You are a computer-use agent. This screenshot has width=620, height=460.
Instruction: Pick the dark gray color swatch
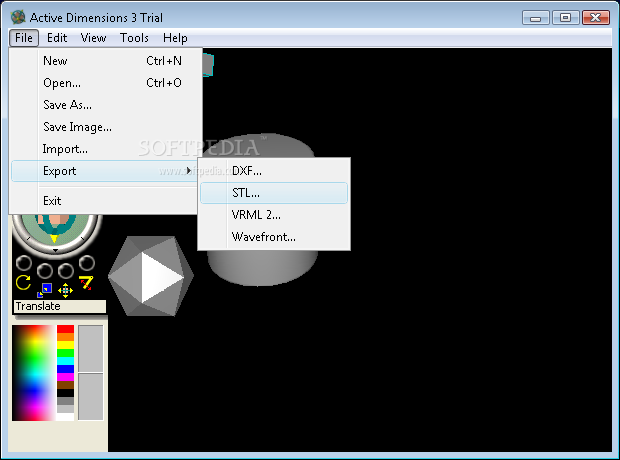tap(65, 401)
